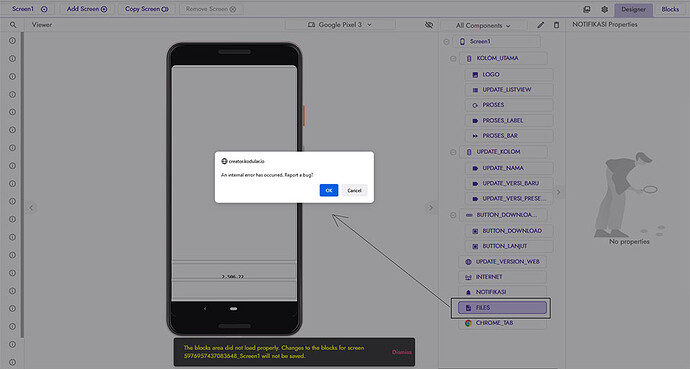Screen dimensions: 690x369
Task: Click the delete trash icon in component tree
Action: (x=556, y=25)
